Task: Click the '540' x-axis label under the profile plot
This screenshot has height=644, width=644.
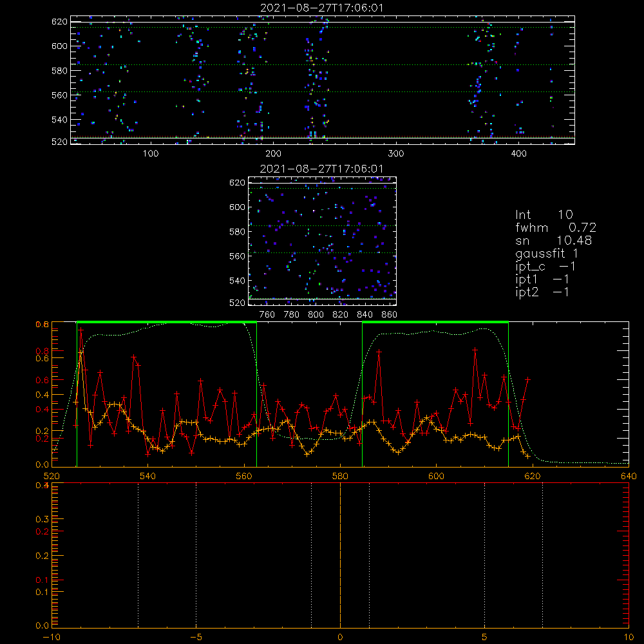Action: coord(148,476)
